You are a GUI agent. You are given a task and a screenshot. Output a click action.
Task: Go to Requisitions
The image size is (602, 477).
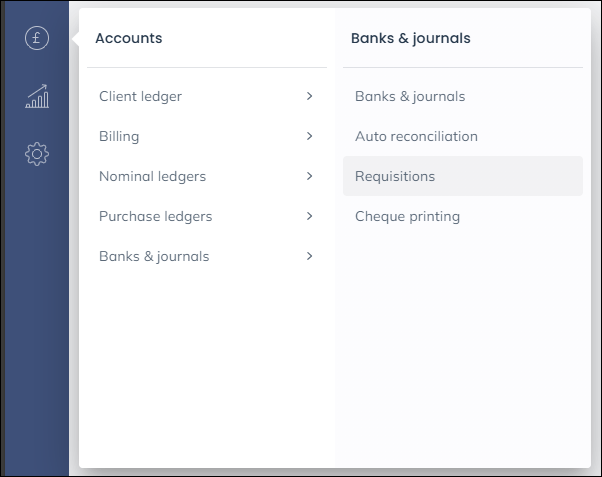tap(395, 176)
